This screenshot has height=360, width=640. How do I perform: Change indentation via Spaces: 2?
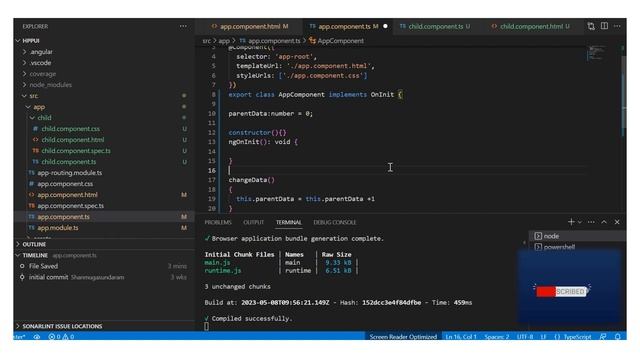(496, 337)
